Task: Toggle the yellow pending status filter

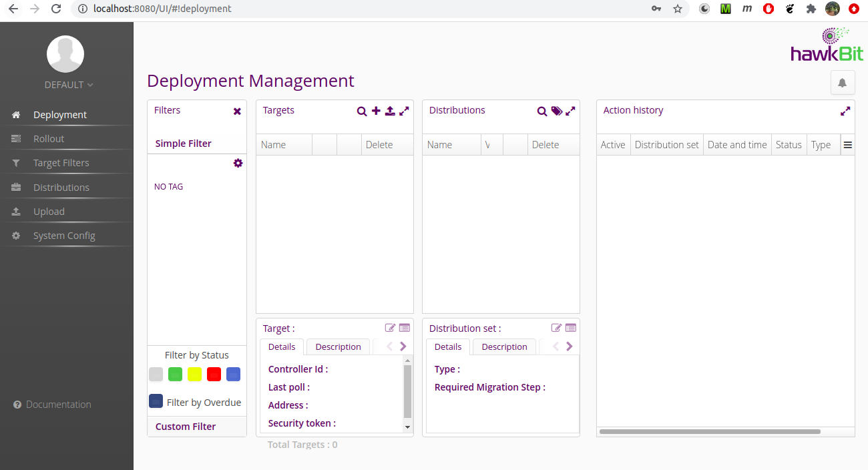Action: click(x=194, y=374)
